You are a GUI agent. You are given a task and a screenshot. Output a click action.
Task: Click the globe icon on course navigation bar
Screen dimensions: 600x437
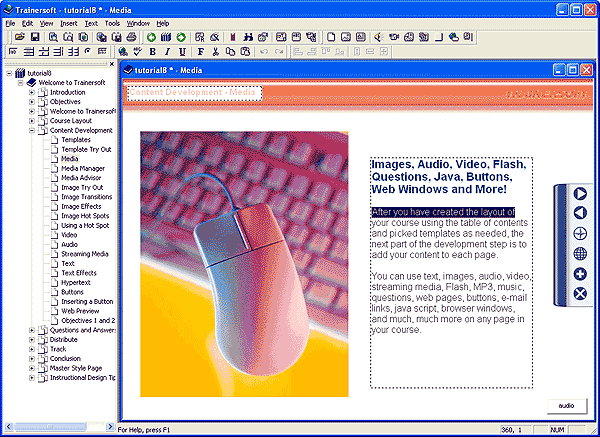pos(580,253)
